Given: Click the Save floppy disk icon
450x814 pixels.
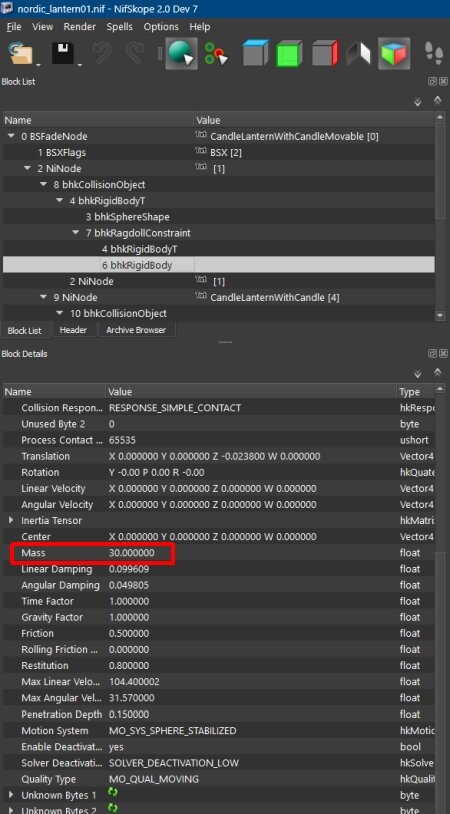Looking at the screenshot, I should coord(62,53).
